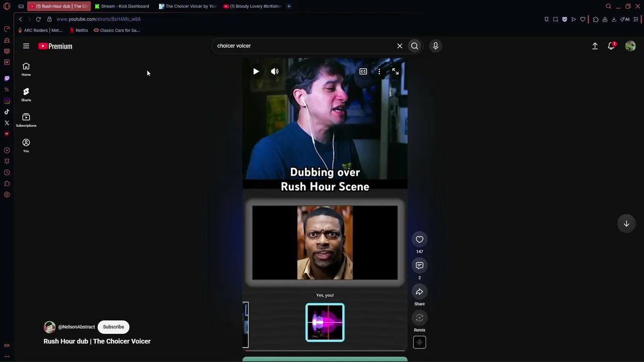Open a new browser tab

289,7
